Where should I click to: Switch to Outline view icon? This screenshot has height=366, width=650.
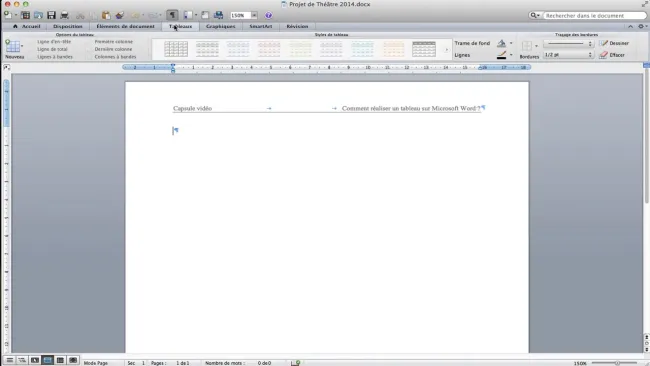tap(22, 360)
